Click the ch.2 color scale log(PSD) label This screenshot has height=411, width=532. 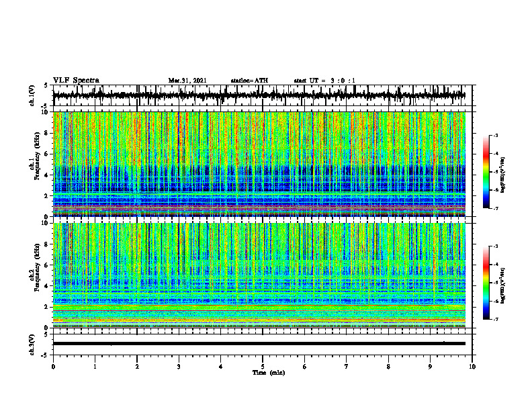(x=503, y=285)
